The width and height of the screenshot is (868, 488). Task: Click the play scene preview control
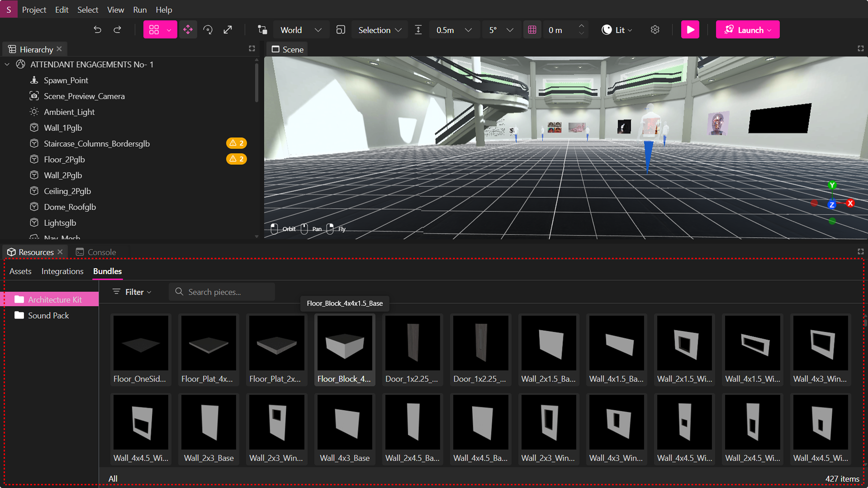click(x=690, y=30)
